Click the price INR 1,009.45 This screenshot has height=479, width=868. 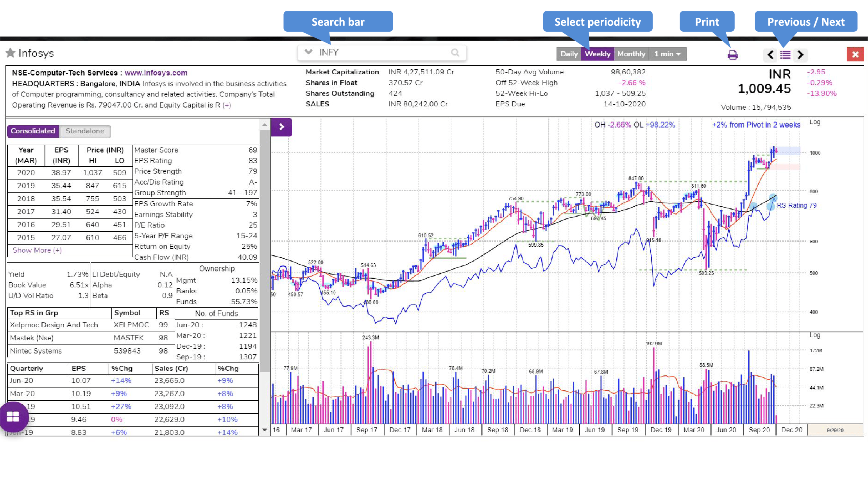click(x=764, y=82)
